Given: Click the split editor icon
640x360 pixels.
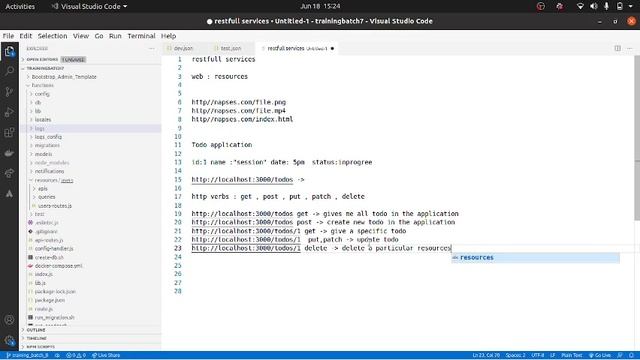Looking at the screenshot, I should pyautogui.click(x=618, y=48).
